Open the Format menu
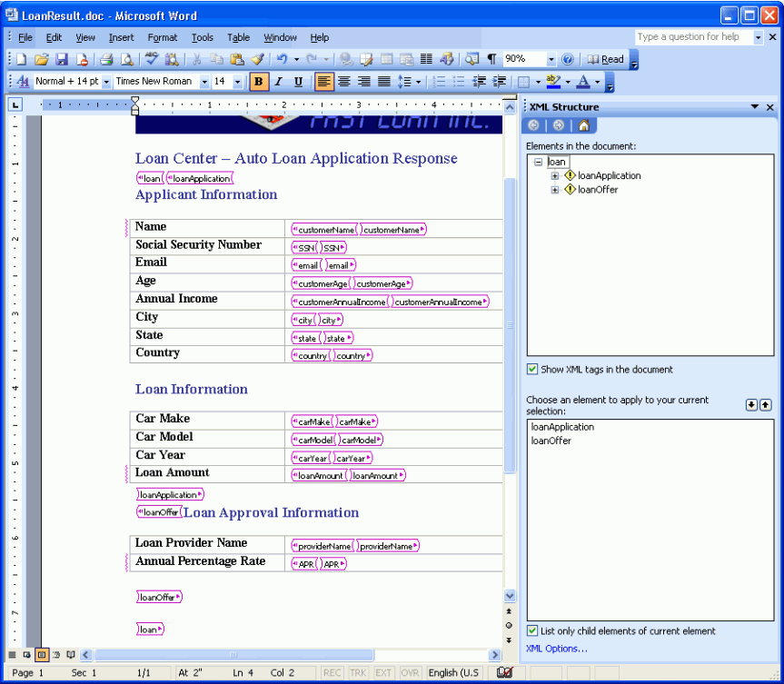Image resolution: width=784 pixels, height=684 pixels. (x=163, y=37)
